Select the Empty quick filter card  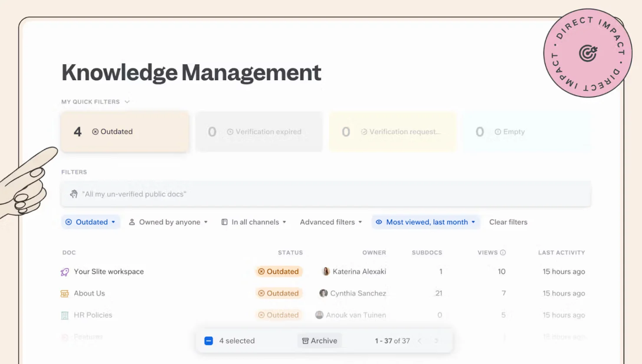(x=527, y=131)
